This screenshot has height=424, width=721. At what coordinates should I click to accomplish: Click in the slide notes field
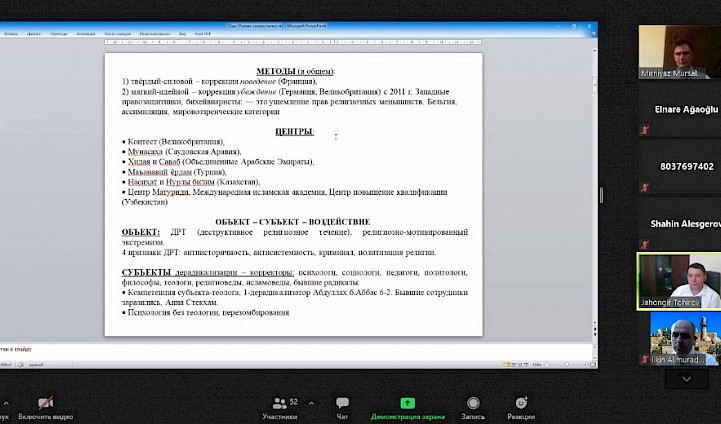[x=297, y=350]
